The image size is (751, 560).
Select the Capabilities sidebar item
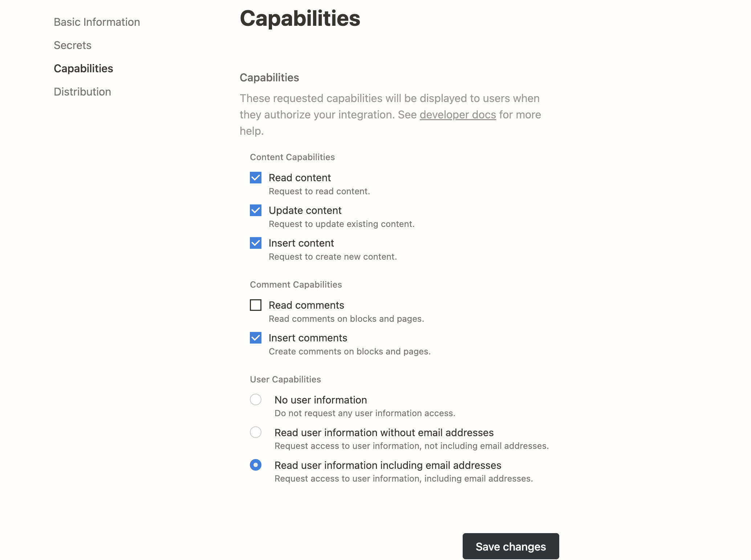pyautogui.click(x=83, y=68)
